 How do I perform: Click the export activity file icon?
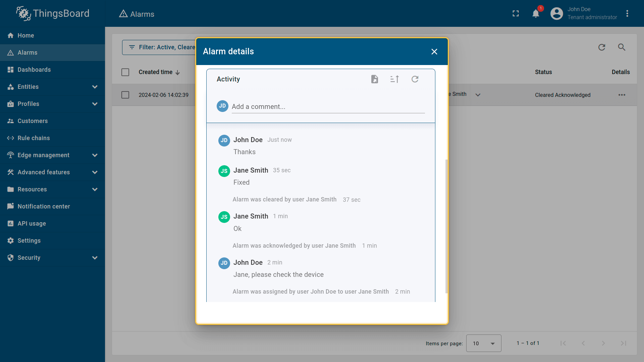coord(375,79)
